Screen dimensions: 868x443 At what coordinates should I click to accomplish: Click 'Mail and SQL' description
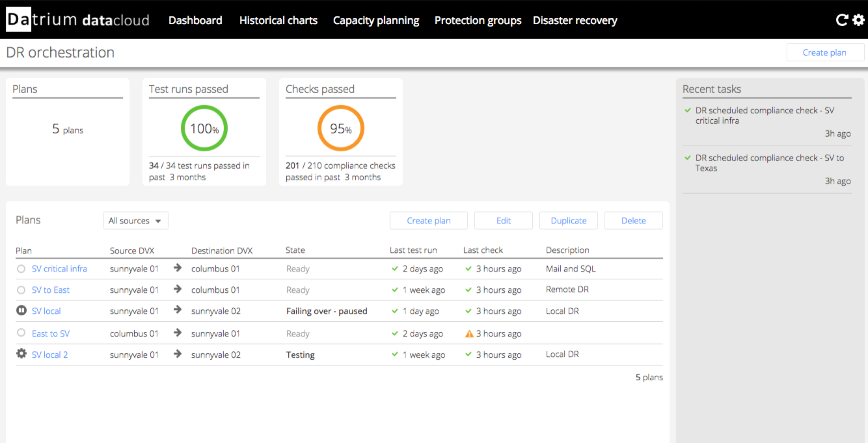[x=571, y=269]
